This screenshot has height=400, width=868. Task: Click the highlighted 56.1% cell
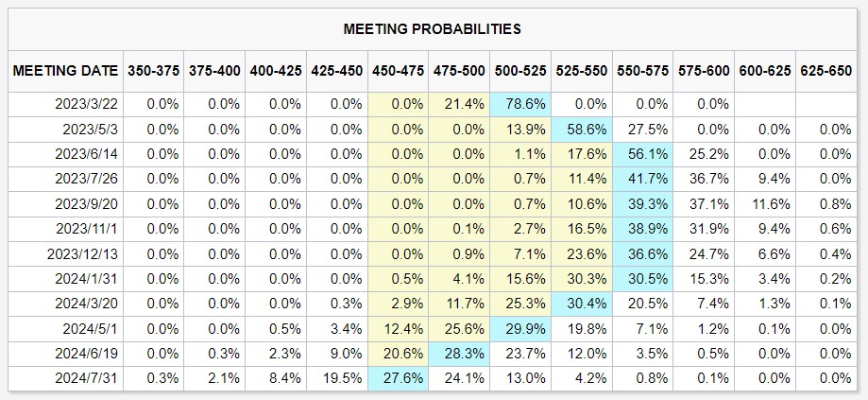(643, 153)
